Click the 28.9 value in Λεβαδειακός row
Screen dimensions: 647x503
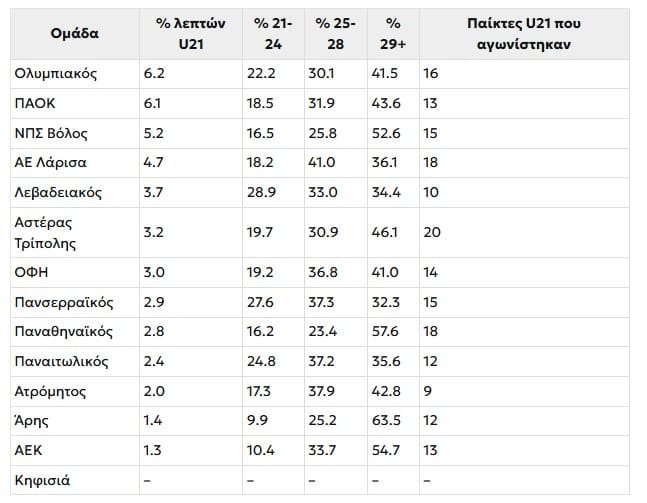coord(261,192)
